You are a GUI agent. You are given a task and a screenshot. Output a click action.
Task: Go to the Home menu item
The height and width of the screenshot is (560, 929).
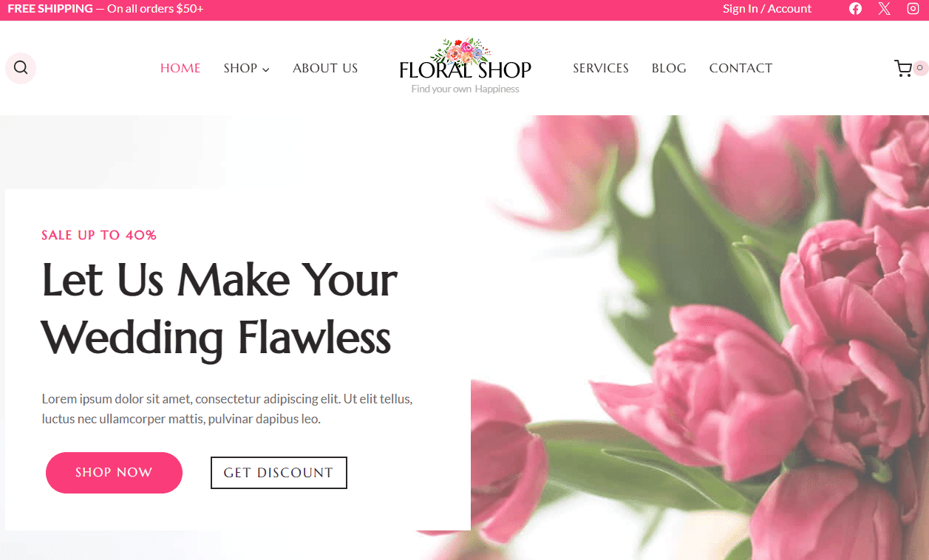click(180, 68)
